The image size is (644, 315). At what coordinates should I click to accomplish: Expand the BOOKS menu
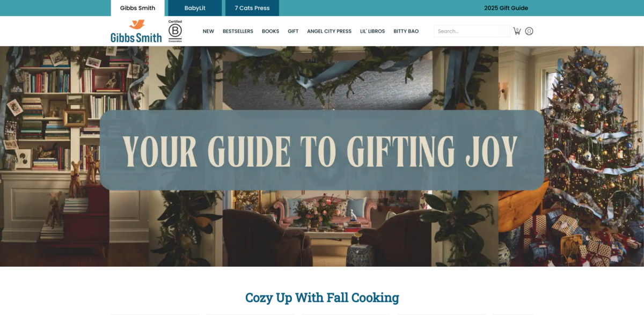pos(270,31)
